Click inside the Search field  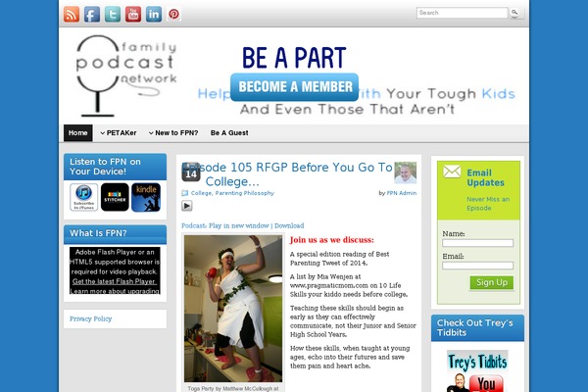click(462, 13)
